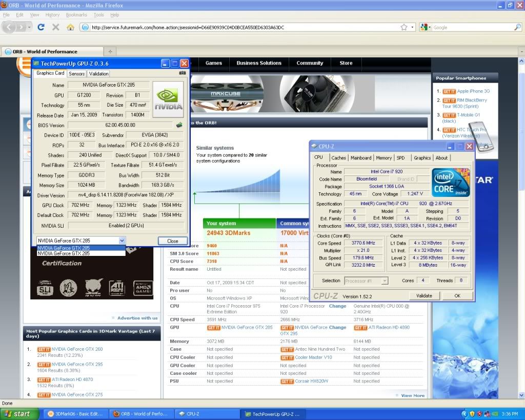The image size is (525, 420).
Task: Click the AMD Game certification logo
Action: 143,288
